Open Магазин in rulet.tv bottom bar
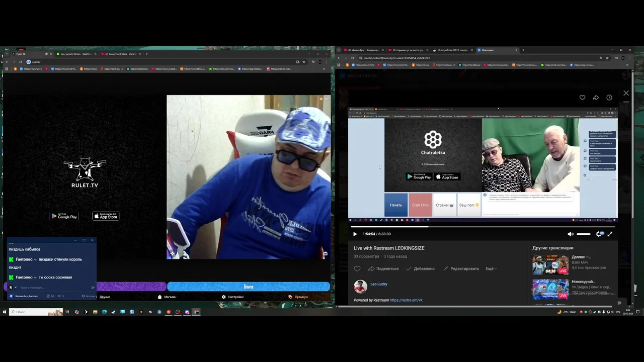The image size is (644, 362). 167,297
